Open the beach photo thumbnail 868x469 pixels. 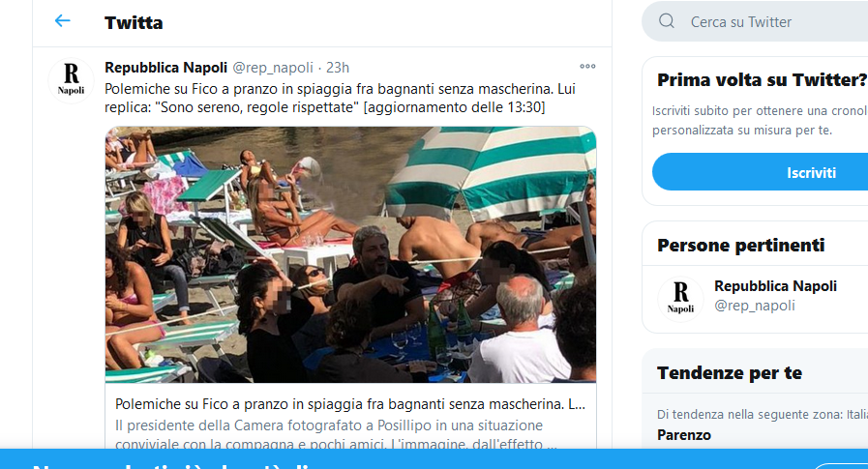coord(350,254)
